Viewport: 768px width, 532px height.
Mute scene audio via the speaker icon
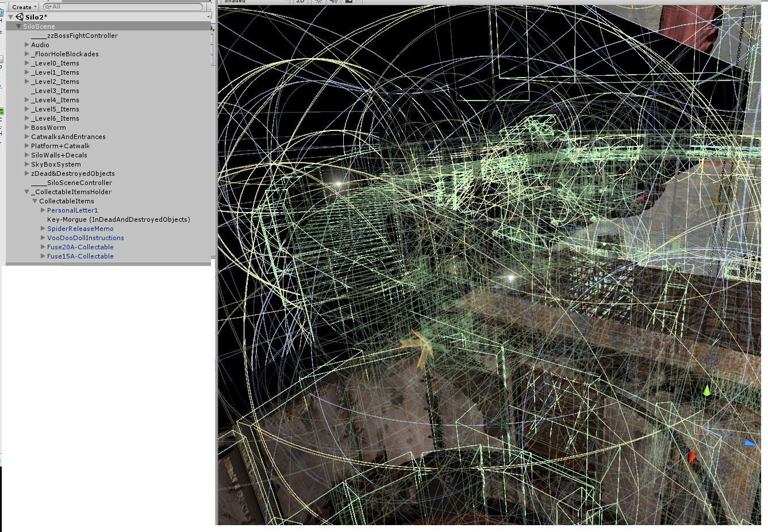[333, 2]
